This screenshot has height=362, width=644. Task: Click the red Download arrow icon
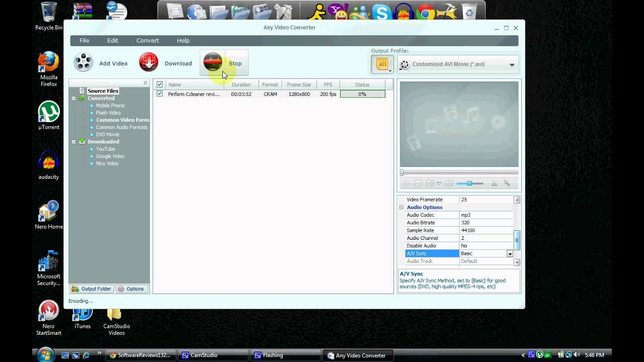(x=148, y=62)
